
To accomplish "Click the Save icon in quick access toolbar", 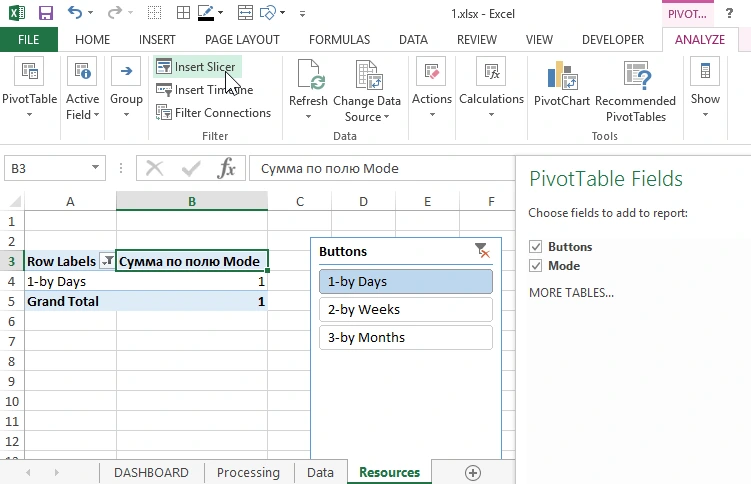I will pyautogui.click(x=45, y=14).
